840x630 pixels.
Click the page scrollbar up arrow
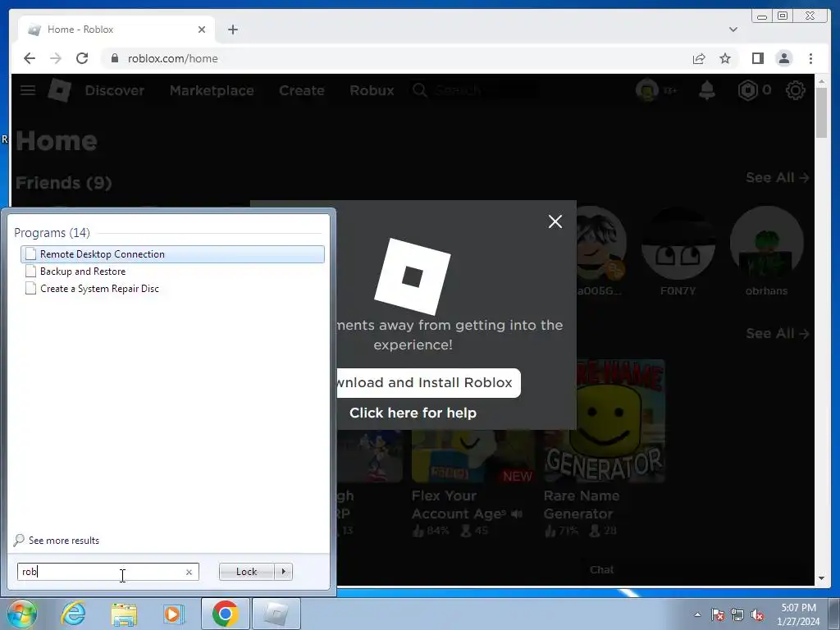pos(821,82)
